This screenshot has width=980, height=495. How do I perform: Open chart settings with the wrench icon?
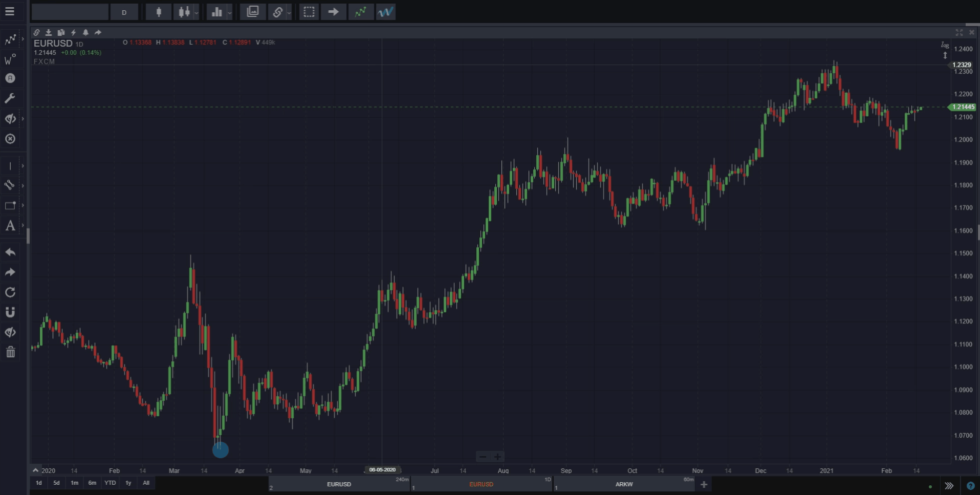[x=10, y=98]
